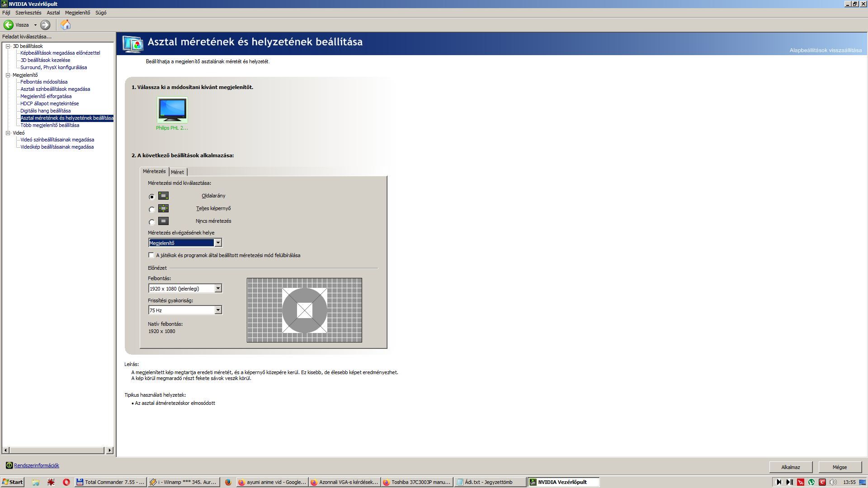
Task: Open 3D beállítások kezelése
Action: point(45,60)
